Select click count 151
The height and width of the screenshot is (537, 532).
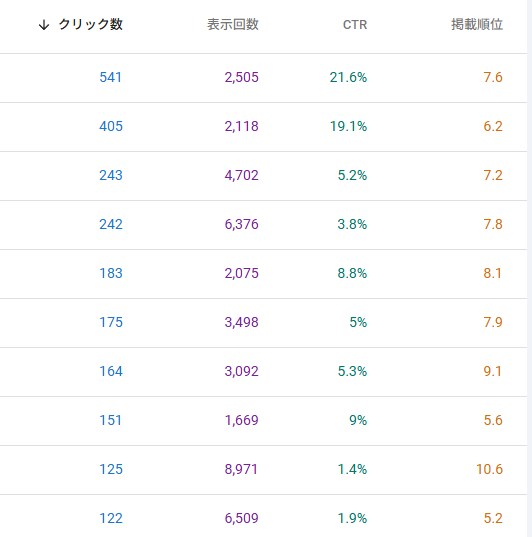110,420
